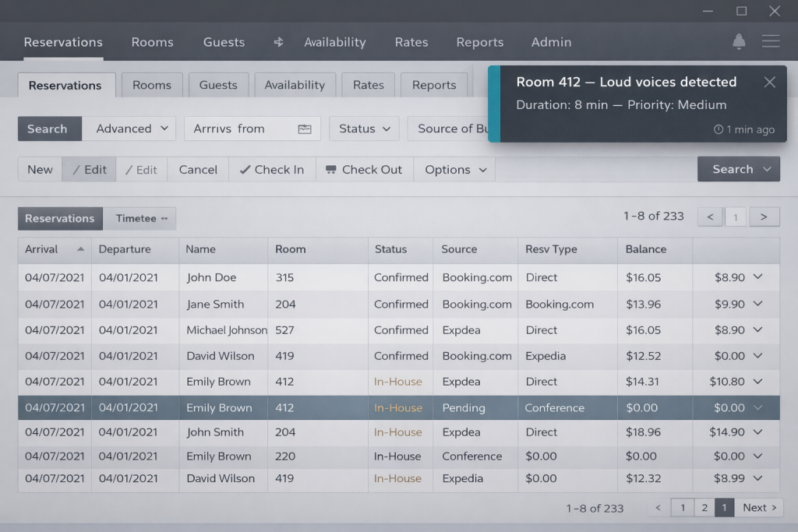Go to previous page using top arrow
798x532 pixels.
point(709,217)
